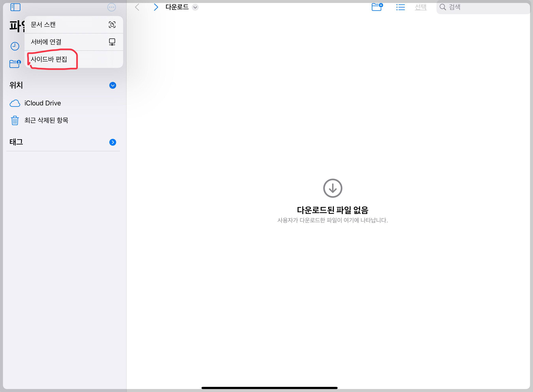Choose 사이드바 편집 menu item
Screen dimensions: 533x392
pyautogui.click(x=49, y=59)
